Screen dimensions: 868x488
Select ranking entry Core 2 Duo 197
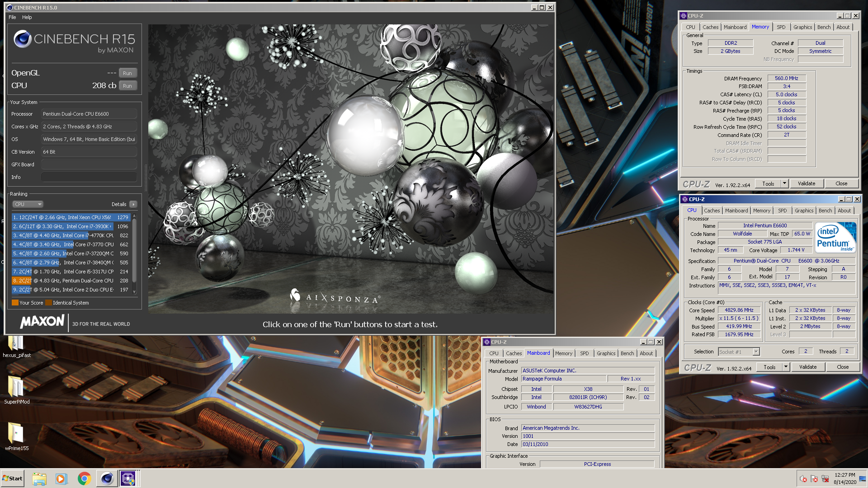(x=71, y=290)
